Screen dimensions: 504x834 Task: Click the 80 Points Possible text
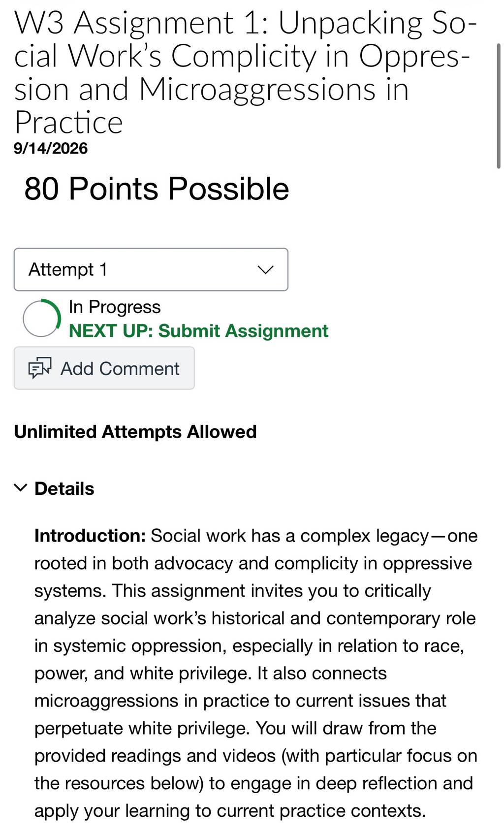click(x=157, y=189)
